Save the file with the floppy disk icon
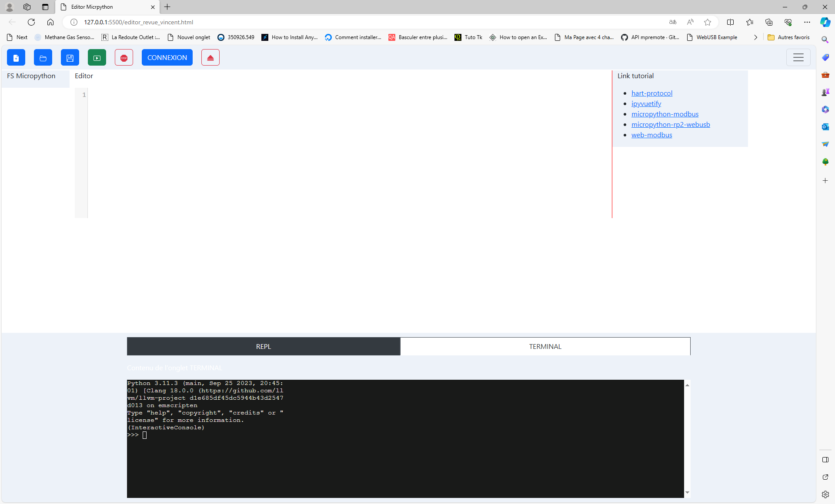The image size is (835, 504). click(70, 57)
